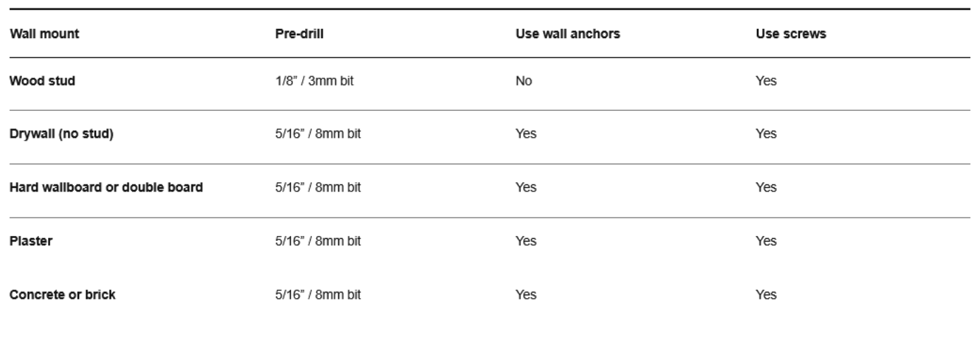Click the "No" wall anchors cell
Viewport: 980px width, 337px height.
[x=523, y=81]
